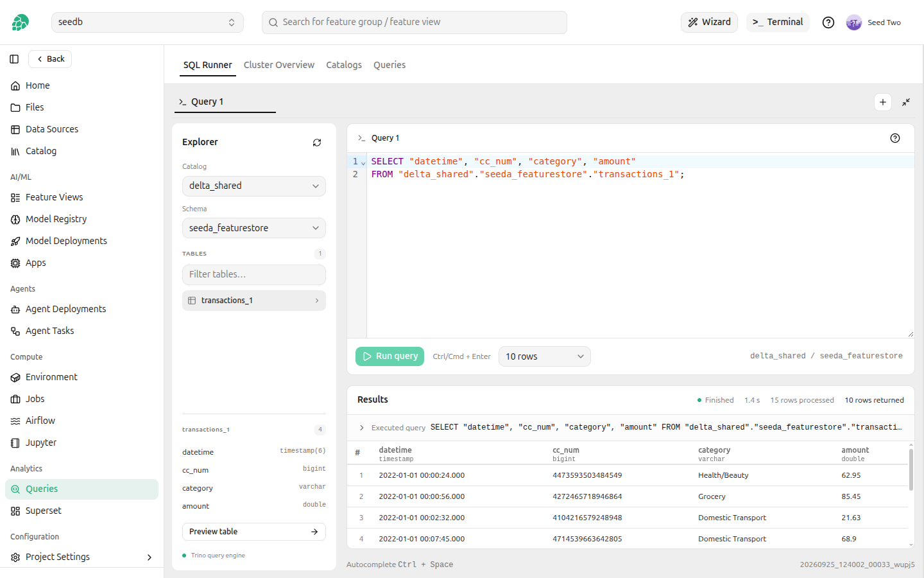Click the Hopsworks logo icon

click(20, 22)
